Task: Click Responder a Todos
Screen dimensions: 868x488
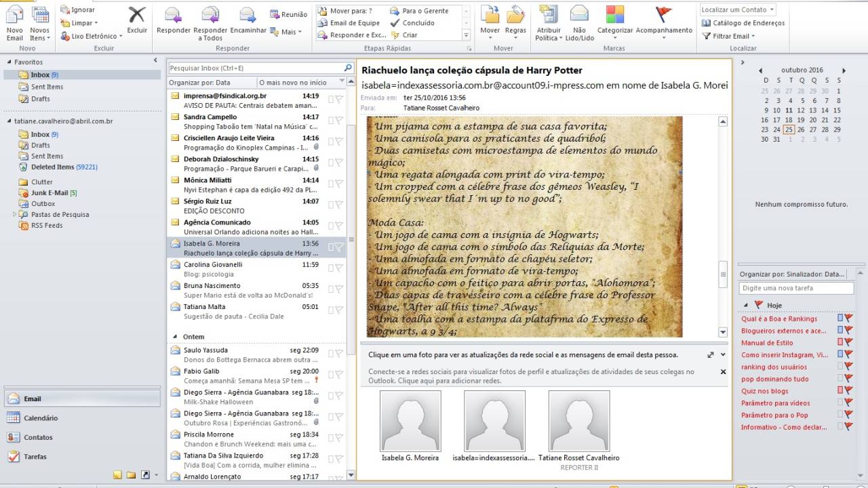Action: (210, 23)
